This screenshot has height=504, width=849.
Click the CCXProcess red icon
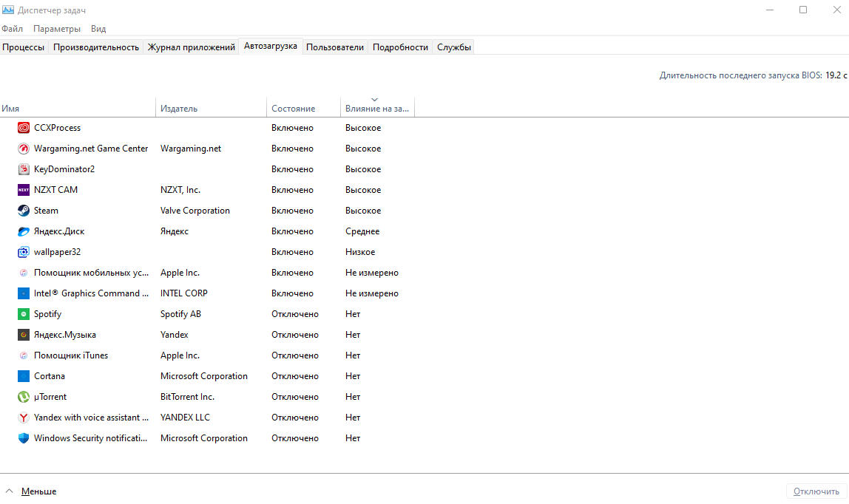click(23, 128)
